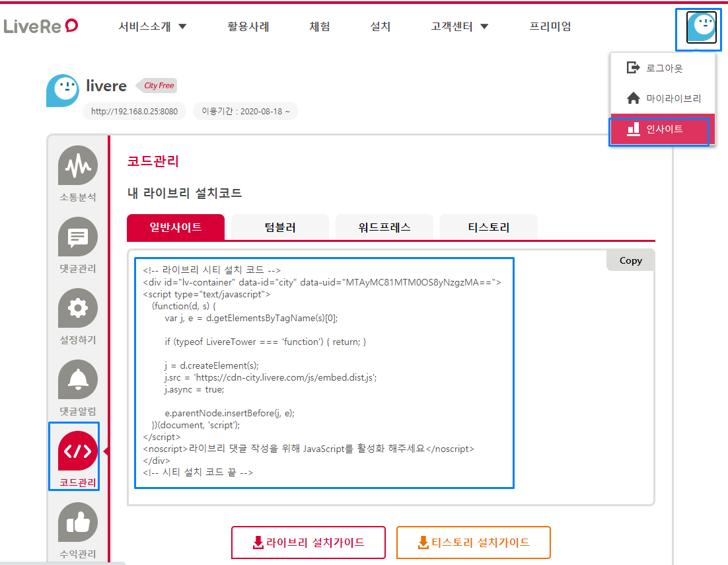Go to the 활용사례 nav item
This screenshot has height=565, width=728.
pyautogui.click(x=248, y=26)
